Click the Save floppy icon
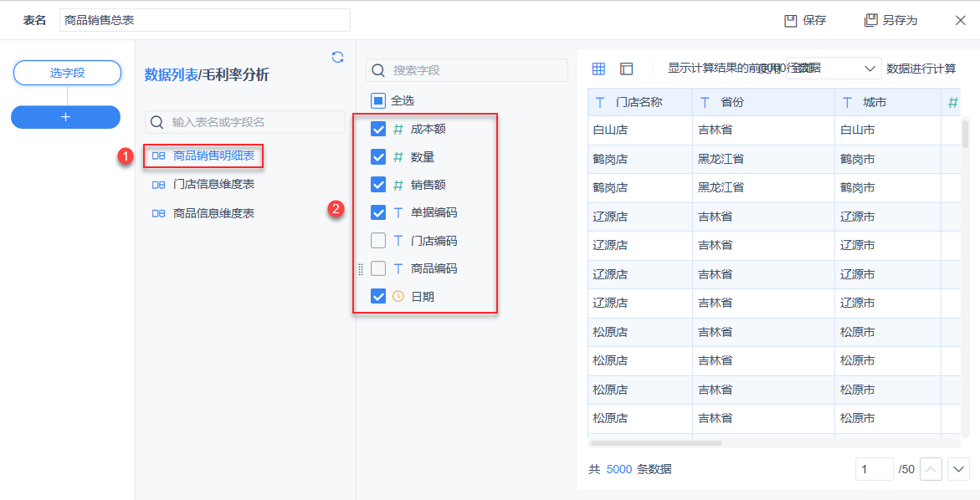The width and height of the screenshot is (980, 500). coord(791,21)
